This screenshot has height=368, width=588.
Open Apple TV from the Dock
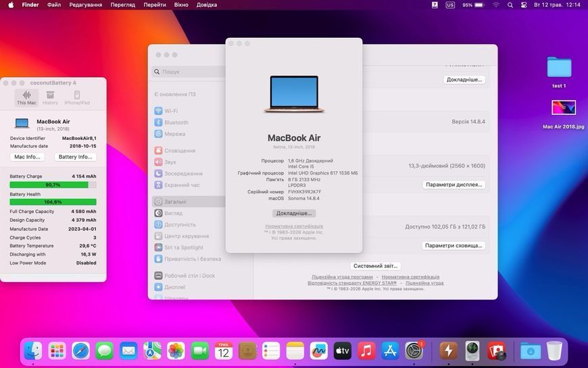(343, 352)
